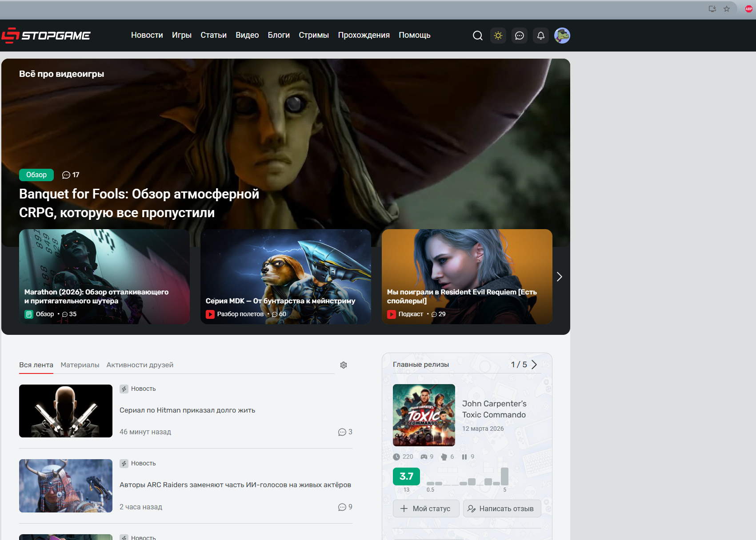Click the Мой статус button
Screen dimensions: 756x540
click(425, 508)
